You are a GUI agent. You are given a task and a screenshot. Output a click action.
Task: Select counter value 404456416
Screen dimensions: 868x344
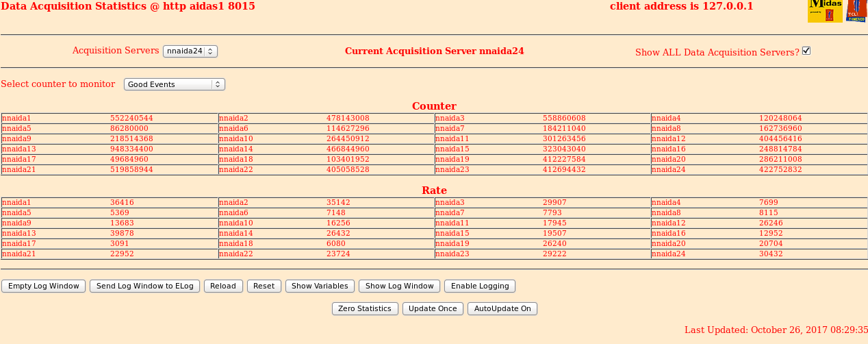point(780,138)
